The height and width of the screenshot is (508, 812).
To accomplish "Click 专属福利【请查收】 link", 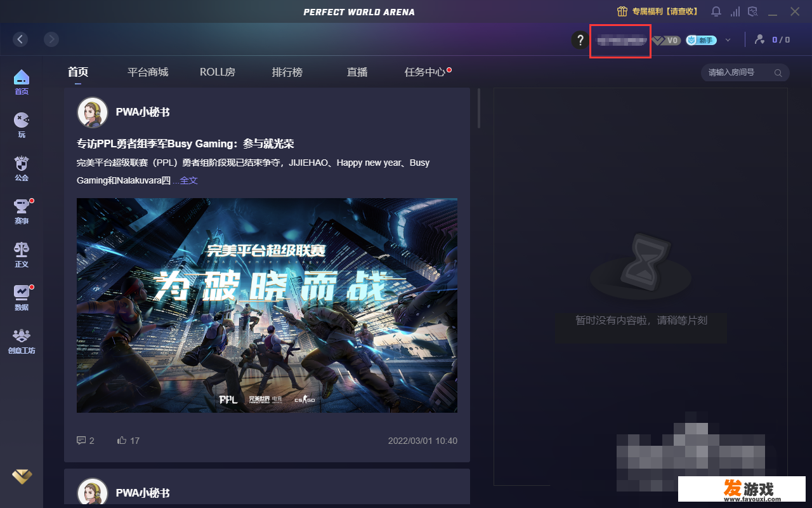I will [665, 11].
